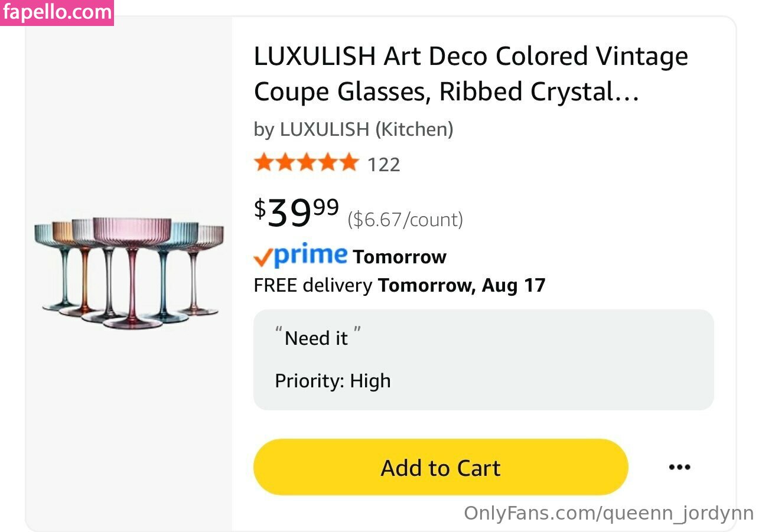Click the $39.99 price
This screenshot has width=762, height=532.
(297, 213)
